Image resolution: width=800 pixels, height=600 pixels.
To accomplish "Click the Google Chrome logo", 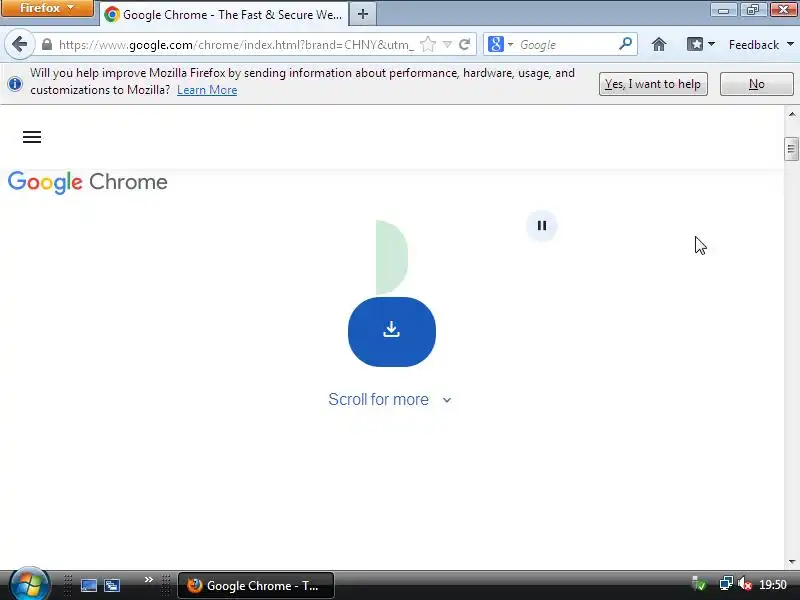I will click(x=88, y=182).
